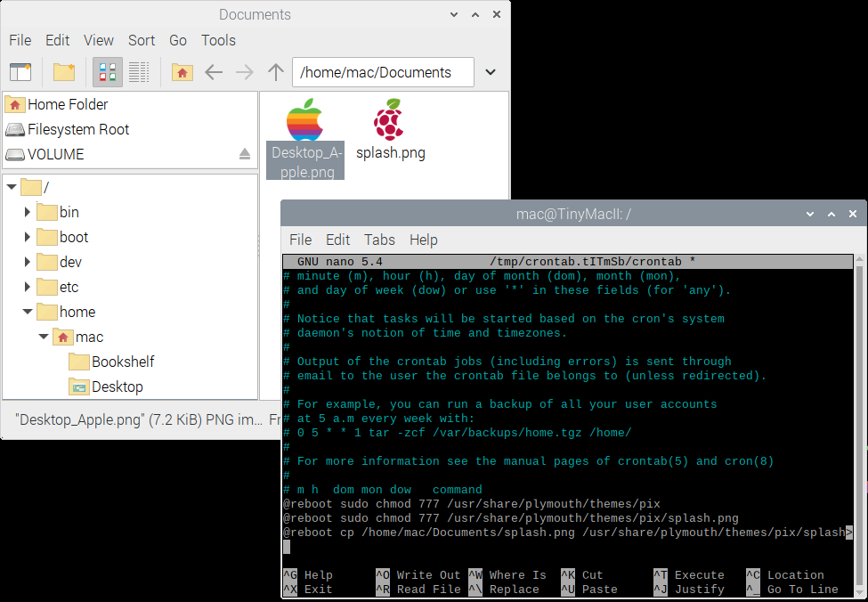
Task: Eject the VOLUME drive
Action: pyautogui.click(x=245, y=154)
